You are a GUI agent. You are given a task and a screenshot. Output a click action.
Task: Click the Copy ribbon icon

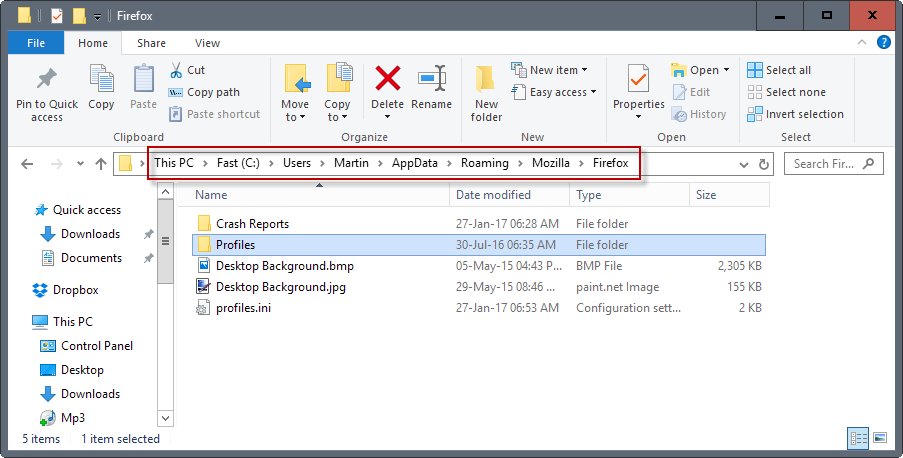[101, 79]
